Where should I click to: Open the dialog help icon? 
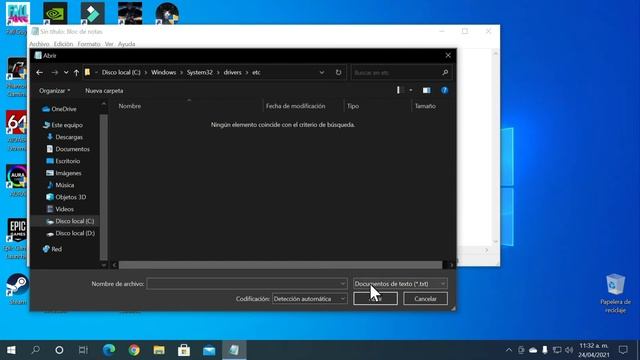(444, 90)
